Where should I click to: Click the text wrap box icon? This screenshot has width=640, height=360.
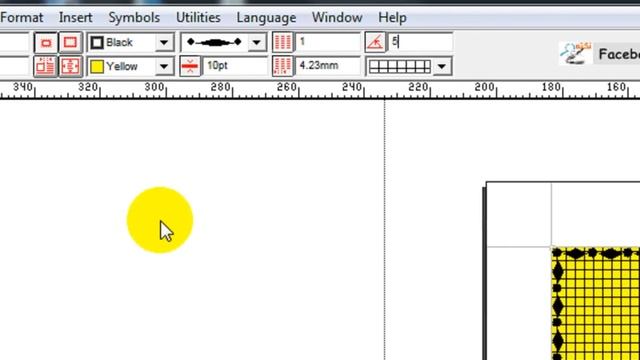[46, 66]
